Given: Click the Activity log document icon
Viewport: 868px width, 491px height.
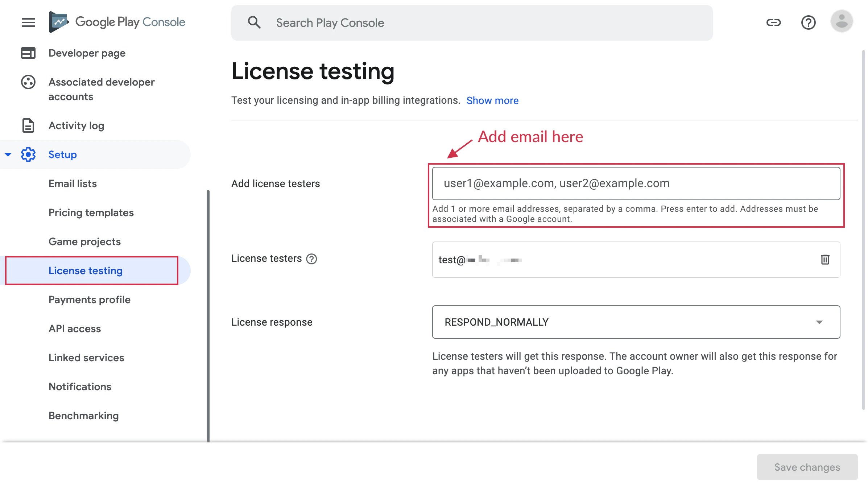Looking at the screenshot, I should click(28, 125).
